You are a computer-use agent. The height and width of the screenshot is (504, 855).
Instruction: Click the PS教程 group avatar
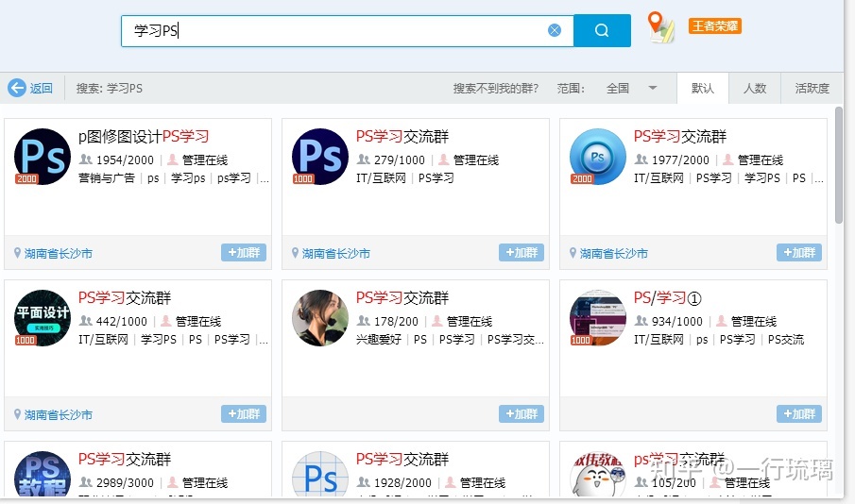(x=43, y=474)
